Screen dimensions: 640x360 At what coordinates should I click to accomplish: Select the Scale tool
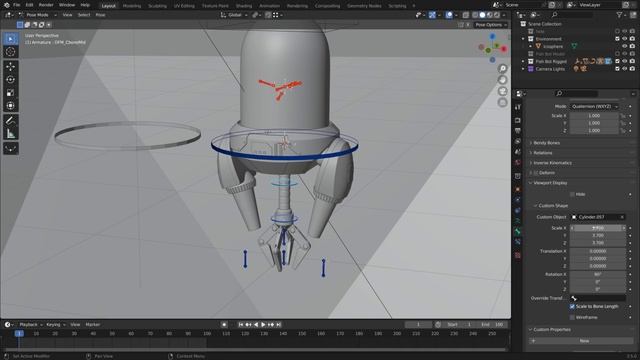tap(11, 93)
